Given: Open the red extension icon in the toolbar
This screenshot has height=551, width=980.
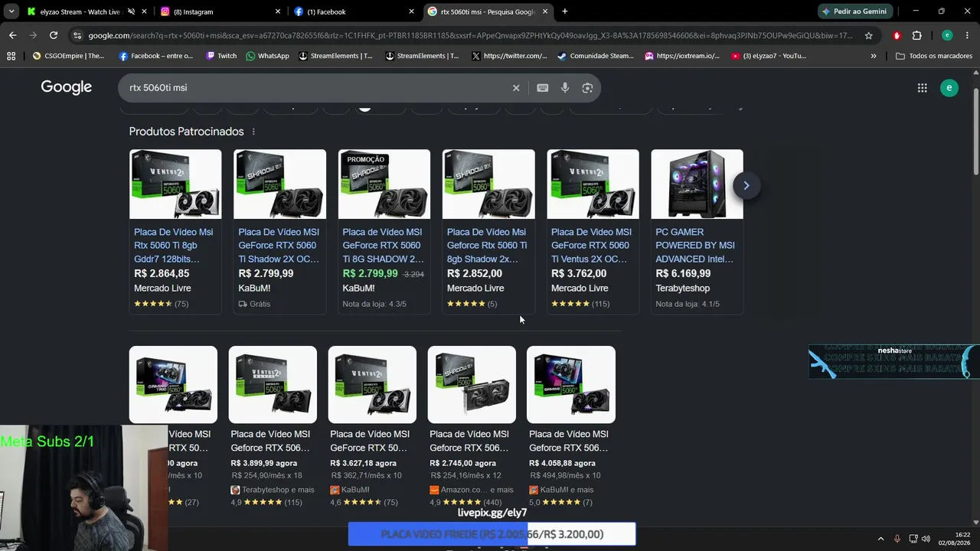Looking at the screenshot, I should click(x=897, y=35).
